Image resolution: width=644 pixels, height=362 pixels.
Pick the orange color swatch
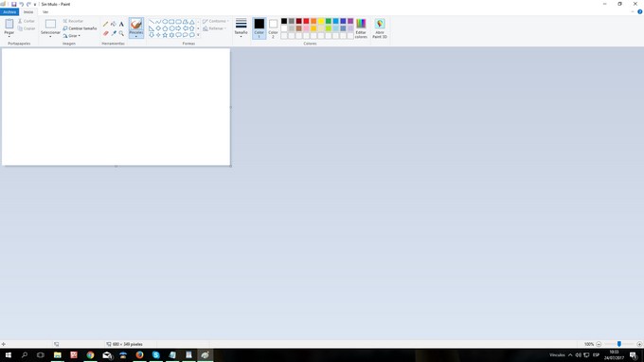tap(313, 22)
